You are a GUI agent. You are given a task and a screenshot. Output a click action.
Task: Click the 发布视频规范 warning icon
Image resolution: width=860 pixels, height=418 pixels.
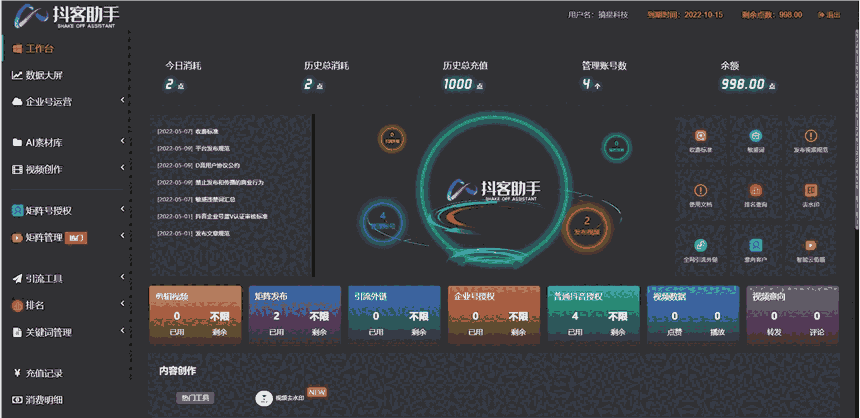tap(811, 136)
